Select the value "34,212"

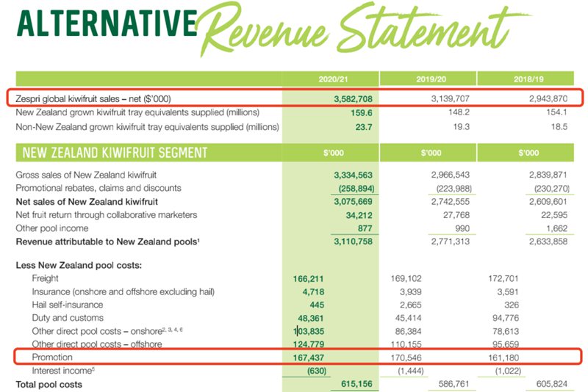coord(359,216)
